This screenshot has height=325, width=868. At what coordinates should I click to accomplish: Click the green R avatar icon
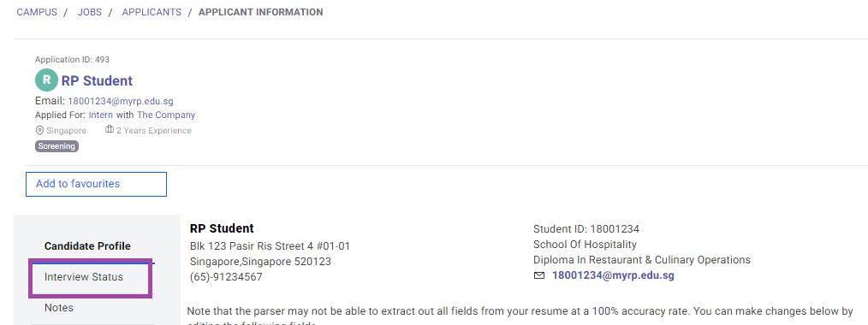pos(46,80)
